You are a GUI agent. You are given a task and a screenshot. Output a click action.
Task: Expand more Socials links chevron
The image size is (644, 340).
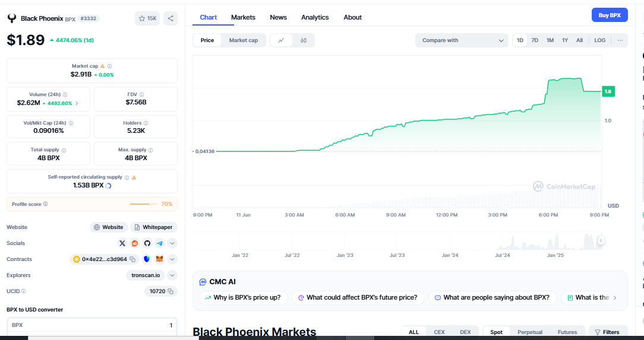(172, 243)
